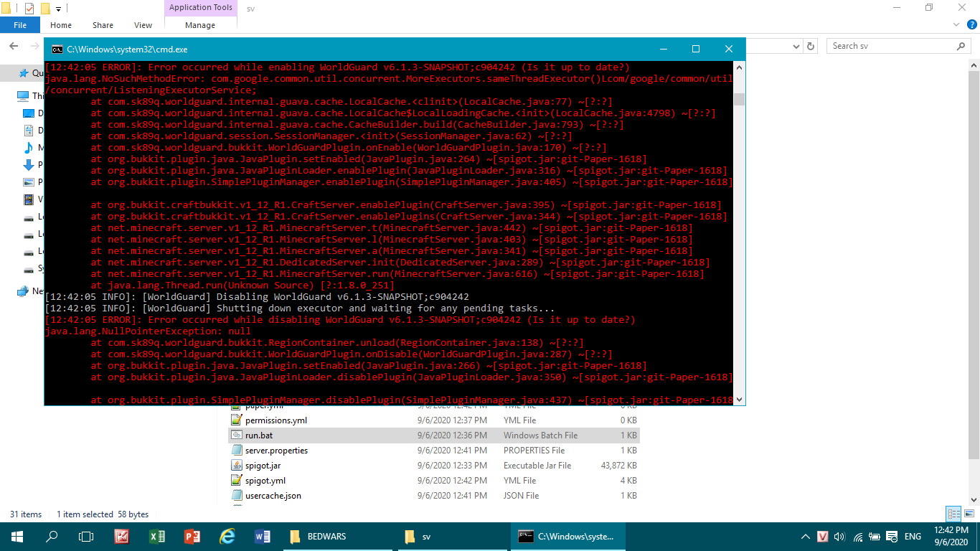This screenshot has width=980, height=551.
Task: Expand the ribbon with the chevron
Action: pyautogui.click(x=957, y=25)
